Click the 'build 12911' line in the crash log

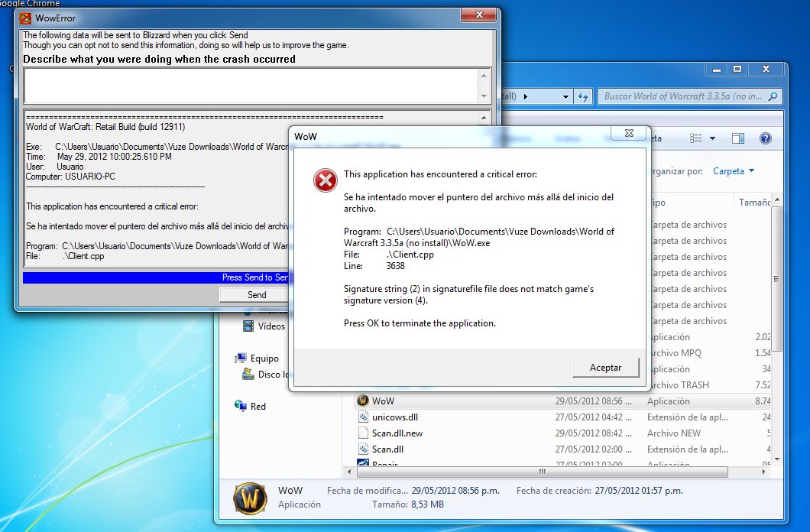pyautogui.click(x=105, y=127)
